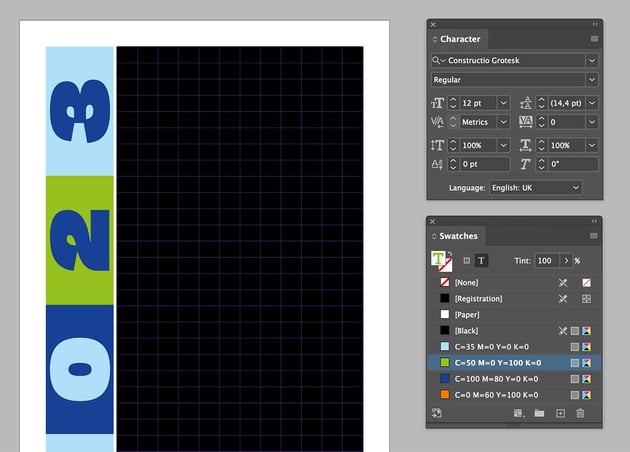The height and width of the screenshot is (452, 630).
Task: Expand the Swatches panel cycle arrows
Action: point(434,236)
